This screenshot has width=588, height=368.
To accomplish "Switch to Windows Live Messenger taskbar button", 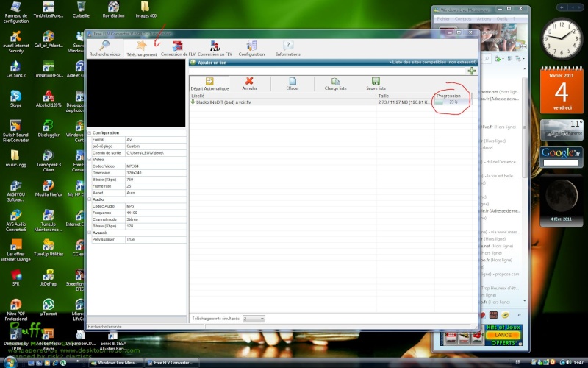I will tap(116, 363).
